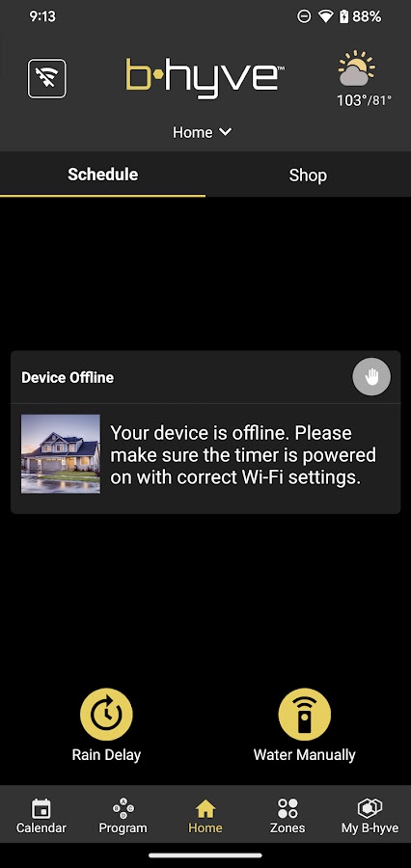Tap the hand icon on Device Offline card

pyautogui.click(x=371, y=377)
